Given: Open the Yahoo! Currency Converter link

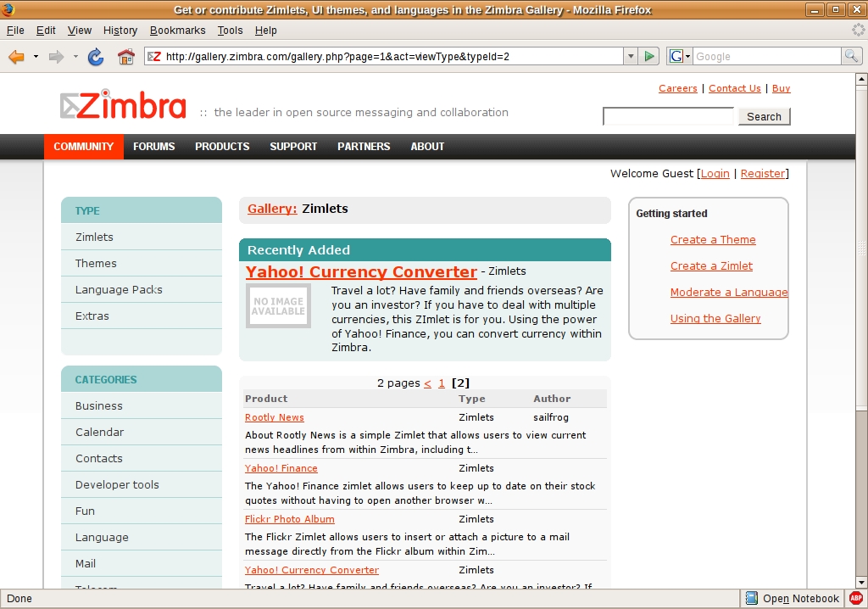Looking at the screenshot, I should point(360,271).
